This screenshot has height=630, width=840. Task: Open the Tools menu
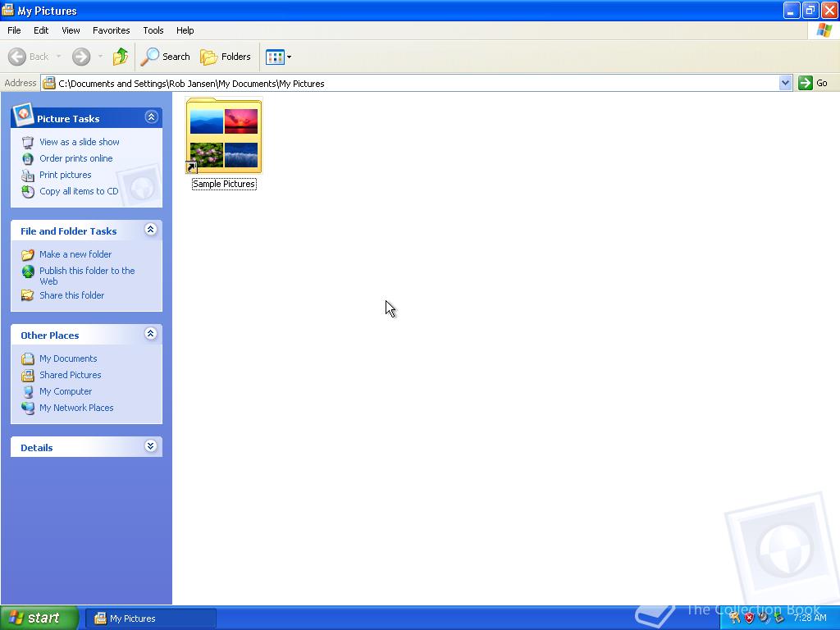pyautogui.click(x=153, y=30)
